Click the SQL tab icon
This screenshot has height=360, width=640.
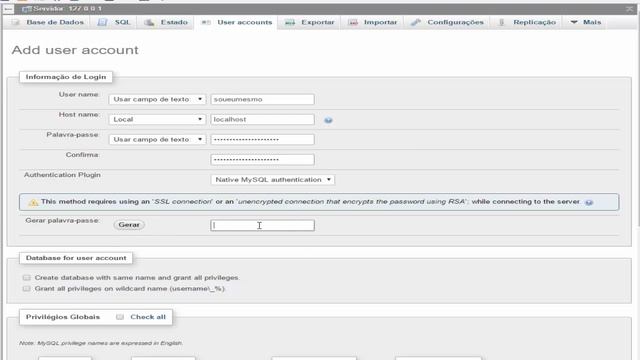coord(102,22)
